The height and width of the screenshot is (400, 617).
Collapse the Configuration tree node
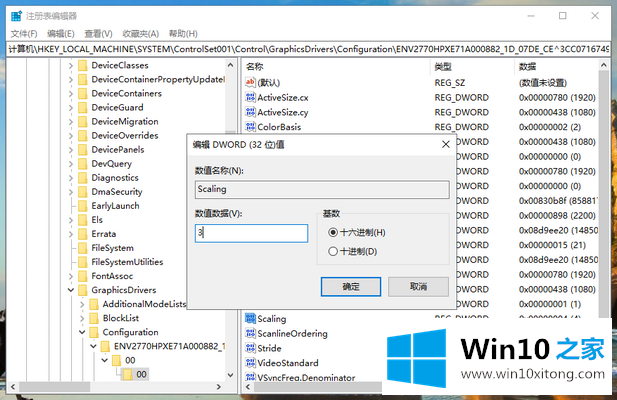pos(81,332)
